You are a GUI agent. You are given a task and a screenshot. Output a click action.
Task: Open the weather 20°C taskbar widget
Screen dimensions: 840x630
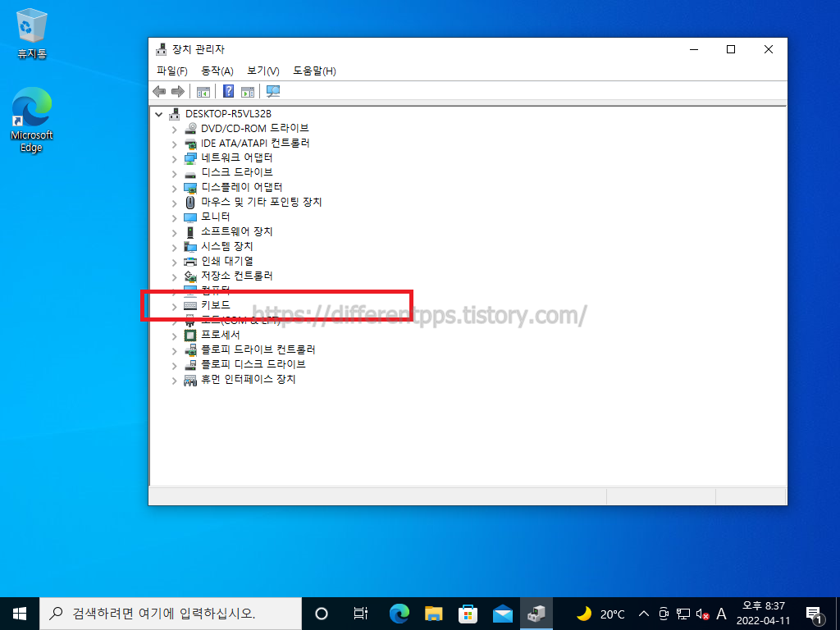pos(601,614)
